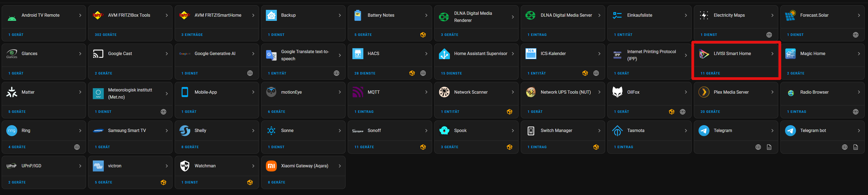
Task: Open 1 Eintrag under Tasmota
Action: (624, 147)
